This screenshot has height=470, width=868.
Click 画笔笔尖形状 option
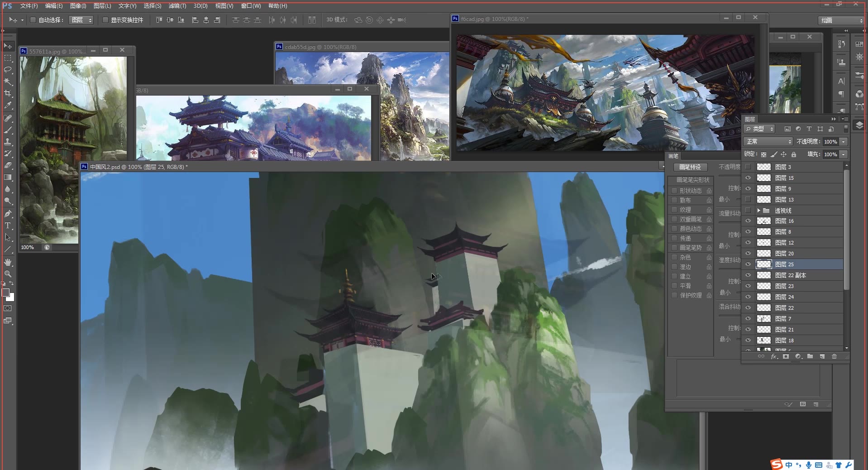(693, 180)
